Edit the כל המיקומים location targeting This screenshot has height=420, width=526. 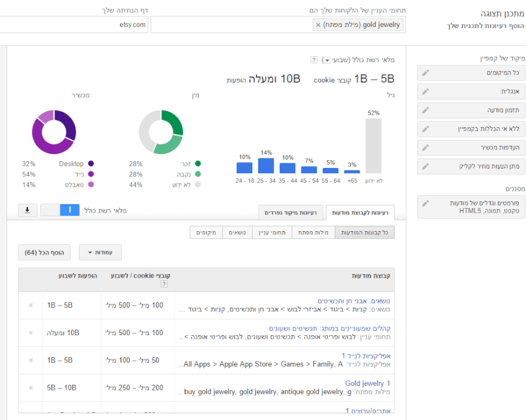[x=426, y=73]
